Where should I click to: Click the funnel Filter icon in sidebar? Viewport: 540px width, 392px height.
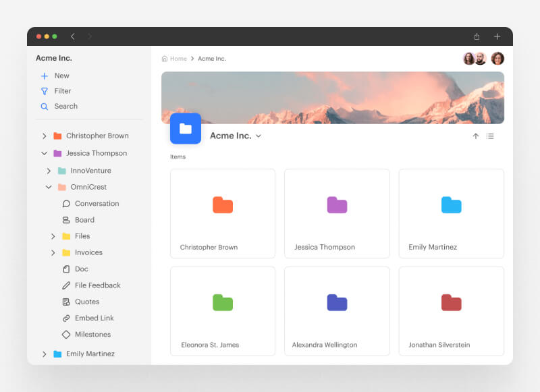(x=45, y=91)
